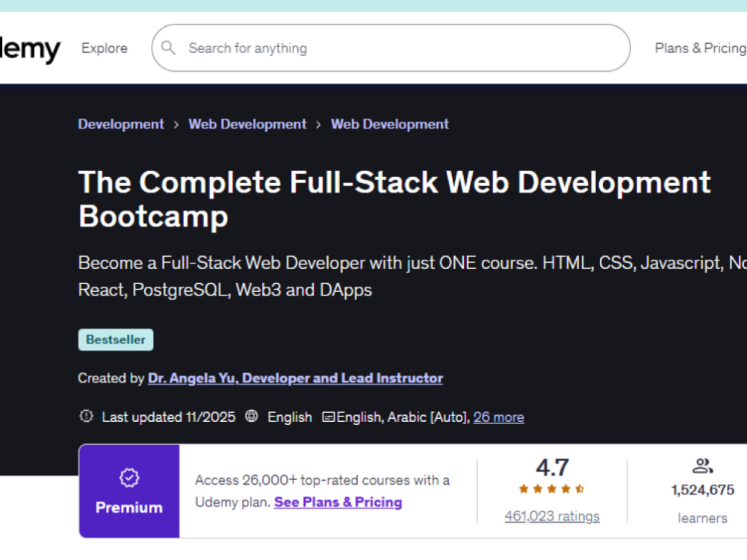Click the course title heading

[394, 199]
